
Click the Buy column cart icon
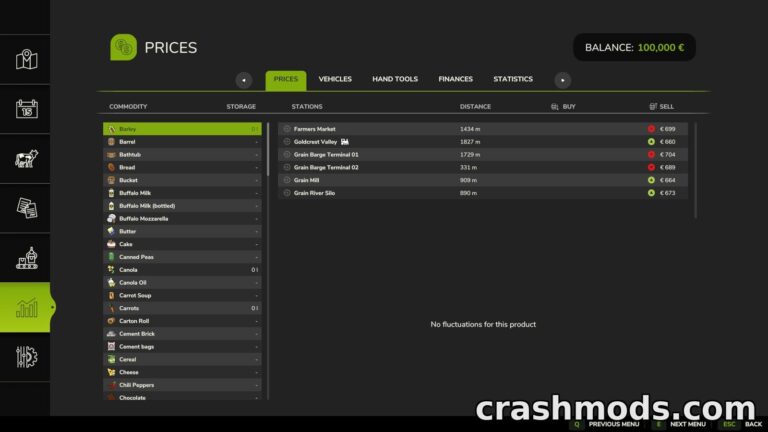[554, 106]
